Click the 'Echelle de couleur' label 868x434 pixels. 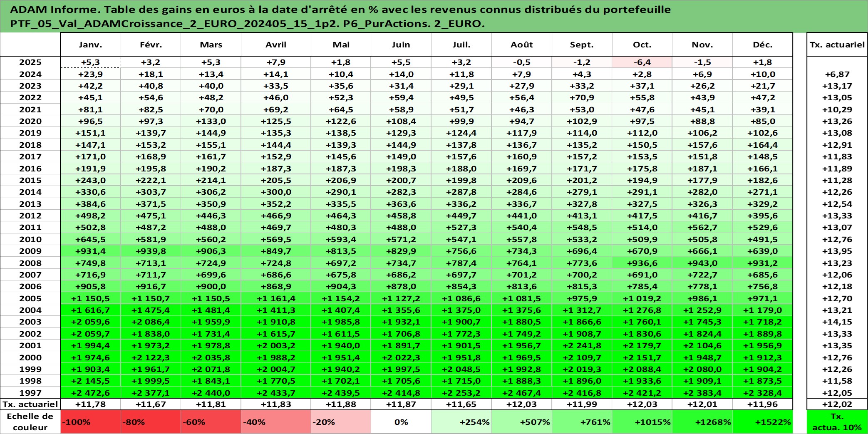(x=30, y=422)
